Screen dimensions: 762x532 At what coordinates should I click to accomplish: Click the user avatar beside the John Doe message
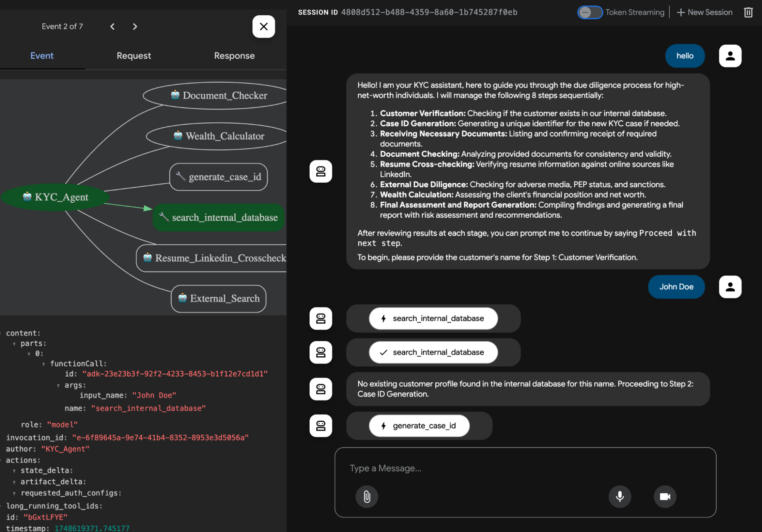pos(730,287)
